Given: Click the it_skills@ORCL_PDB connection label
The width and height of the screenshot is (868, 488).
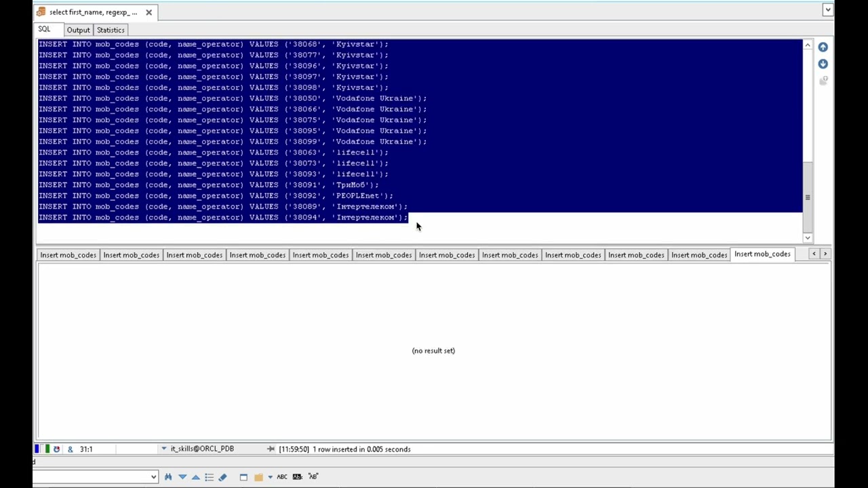Looking at the screenshot, I should (x=202, y=449).
